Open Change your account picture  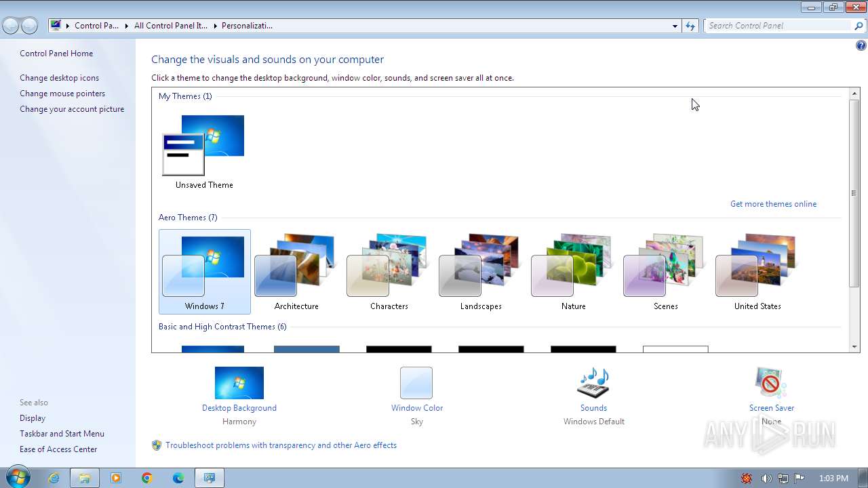coord(72,109)
